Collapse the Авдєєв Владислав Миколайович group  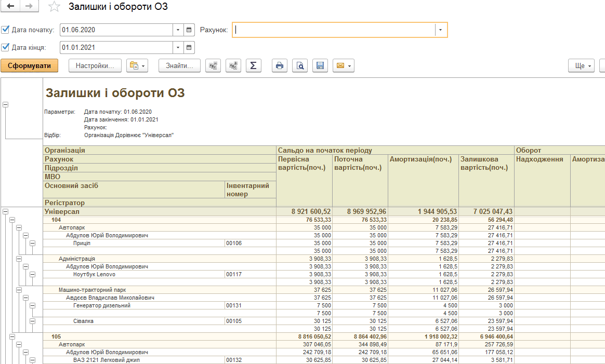point(26,298)
